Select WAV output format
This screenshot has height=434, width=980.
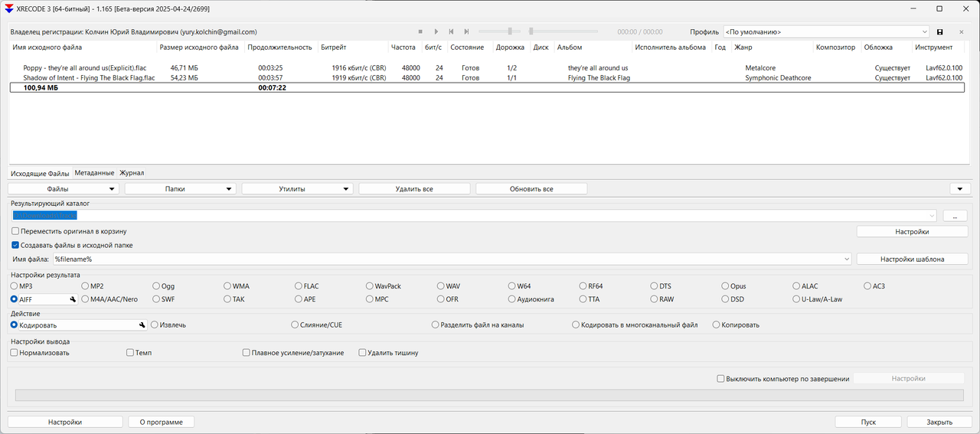[441, 286]
